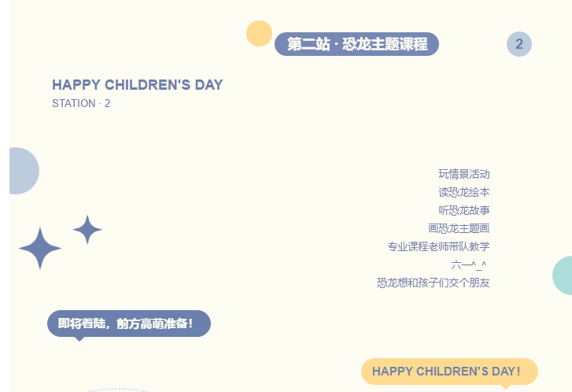Select the small four-point star
This screenshot has width=572, height=392.
[x=87, y=230]
